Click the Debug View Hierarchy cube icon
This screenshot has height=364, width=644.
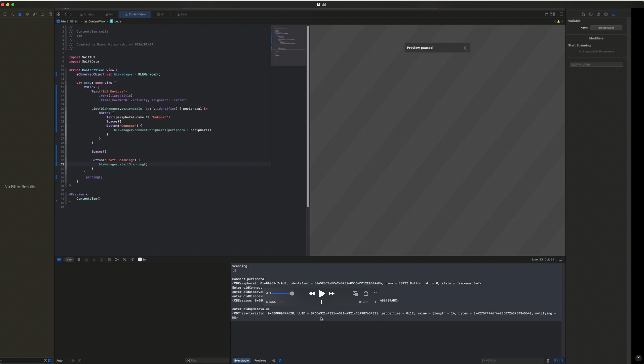(110, 259)
